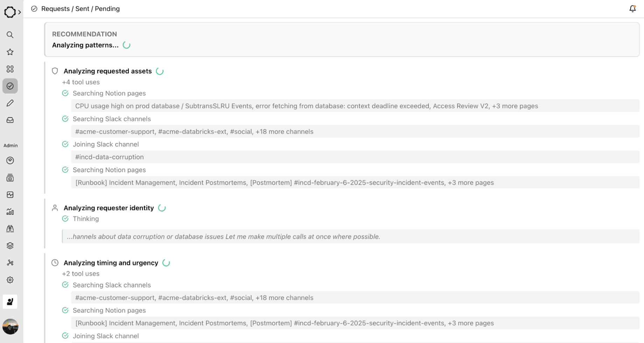Click the Requests / Sent / Pending breadcrumb

click(x=80, y=9)
